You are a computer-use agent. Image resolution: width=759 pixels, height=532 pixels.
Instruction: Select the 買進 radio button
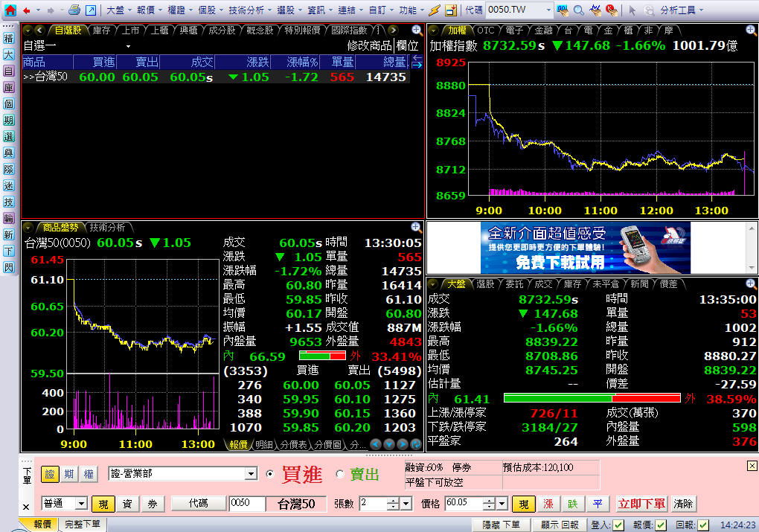point(270,474)
